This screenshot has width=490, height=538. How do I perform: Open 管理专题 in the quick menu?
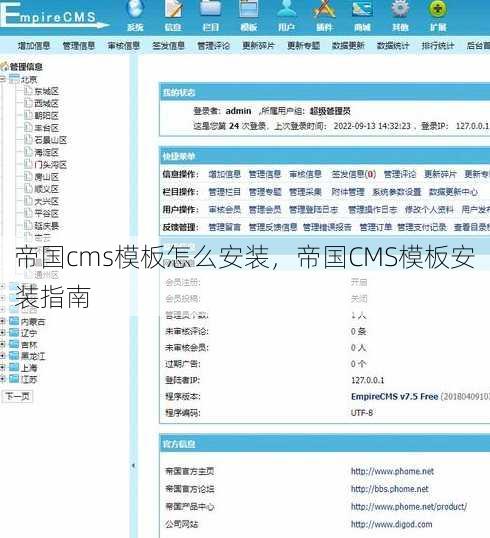(265, 192)
